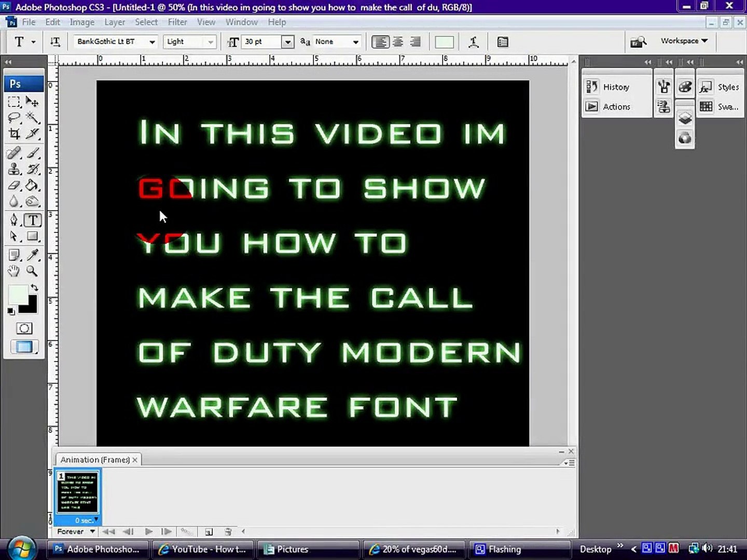
Task: Open the font style dropdown Light
Action: point(210,42)
